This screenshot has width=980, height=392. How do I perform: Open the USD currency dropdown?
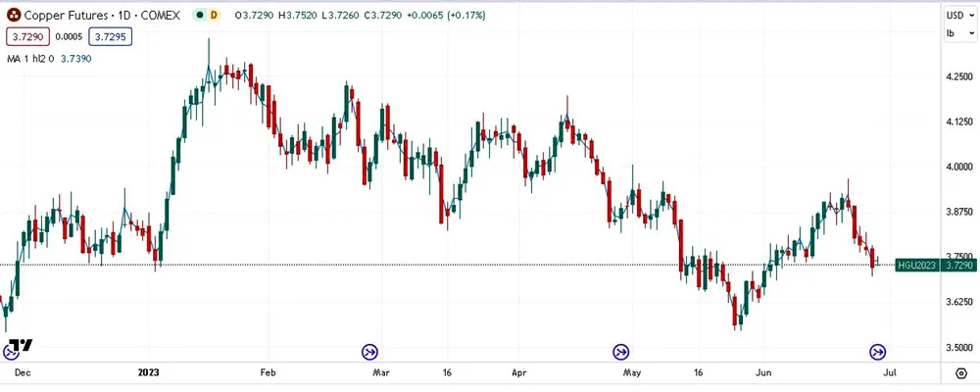[x=956, y=16]
